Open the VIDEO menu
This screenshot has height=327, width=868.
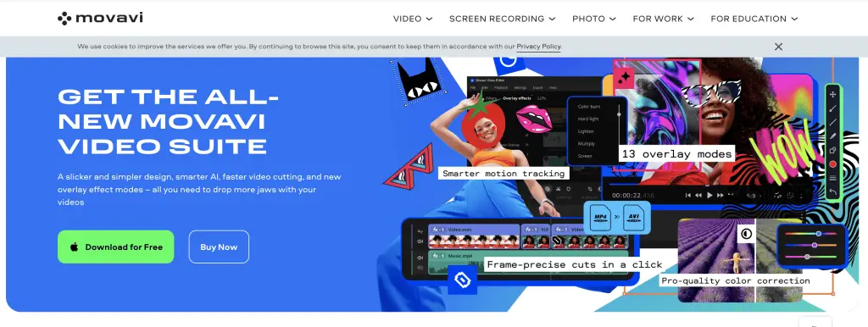tap(413, 19)
